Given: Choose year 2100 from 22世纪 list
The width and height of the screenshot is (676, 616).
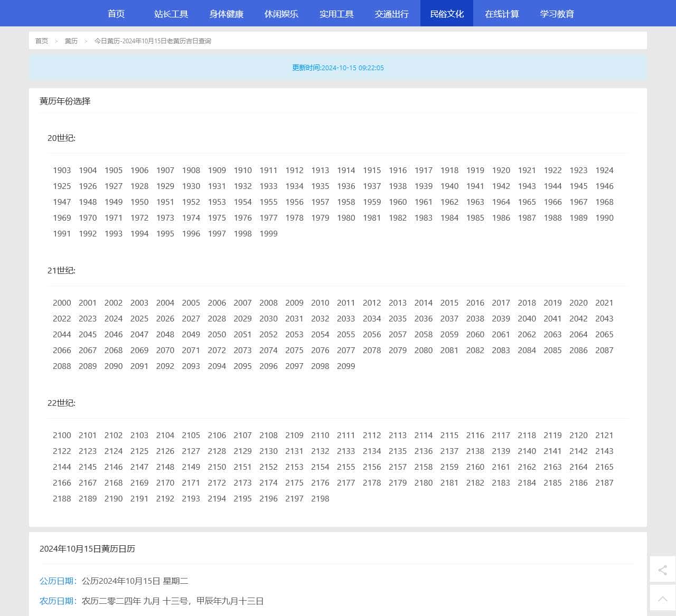Looking at the screenshot, I should pos(62,435).
